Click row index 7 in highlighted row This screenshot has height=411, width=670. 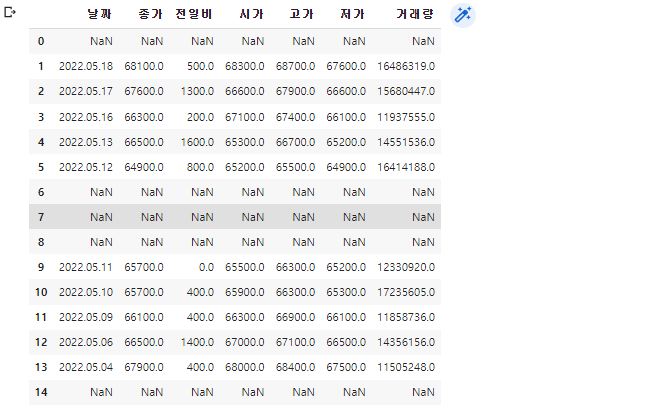coord(41,217)
